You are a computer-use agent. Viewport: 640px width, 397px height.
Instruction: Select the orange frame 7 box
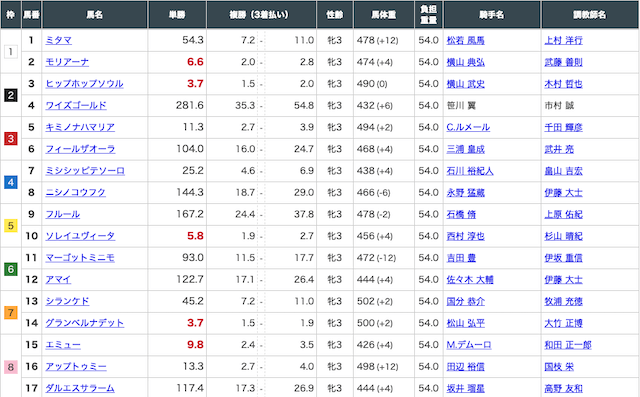point(11,313)
